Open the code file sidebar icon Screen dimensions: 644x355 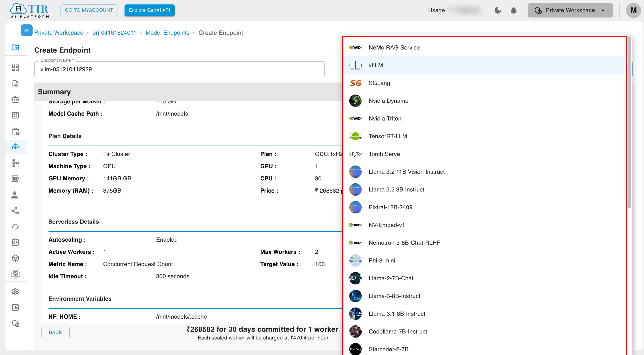tap(16, 242)
